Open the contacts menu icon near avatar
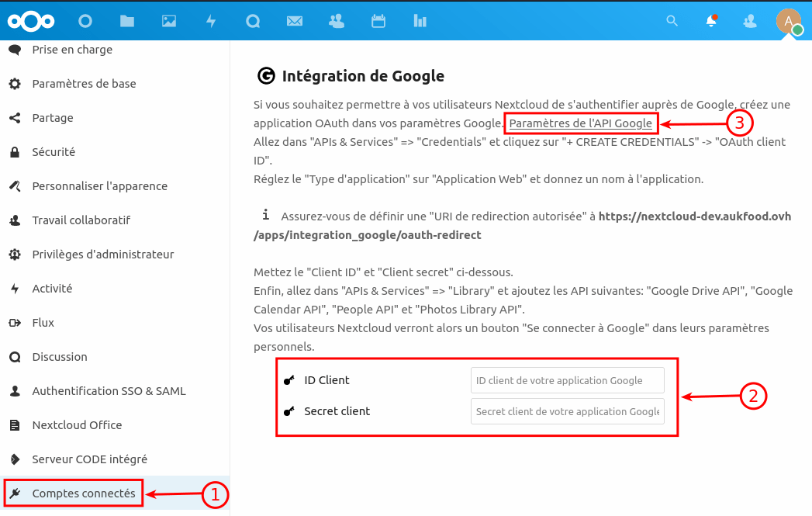812x516 pixels. point(750,21)
